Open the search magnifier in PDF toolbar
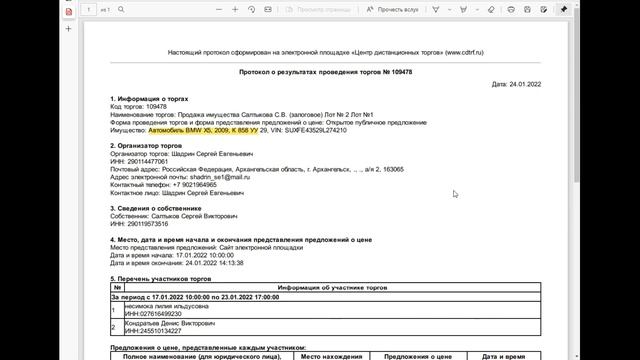640x360 pixels. click(x=121, y=9)
